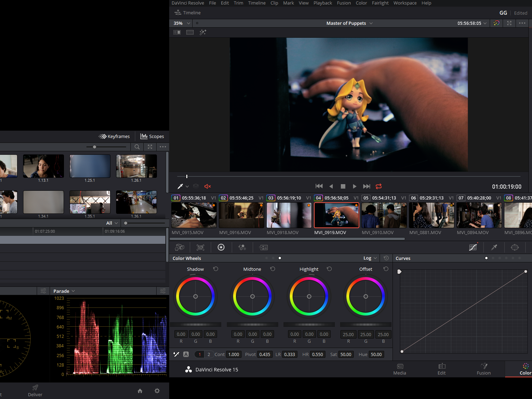The image size is (532, 399).
Task: Open the Fusion menu in menu bar
Action: [x=344, y=3]
